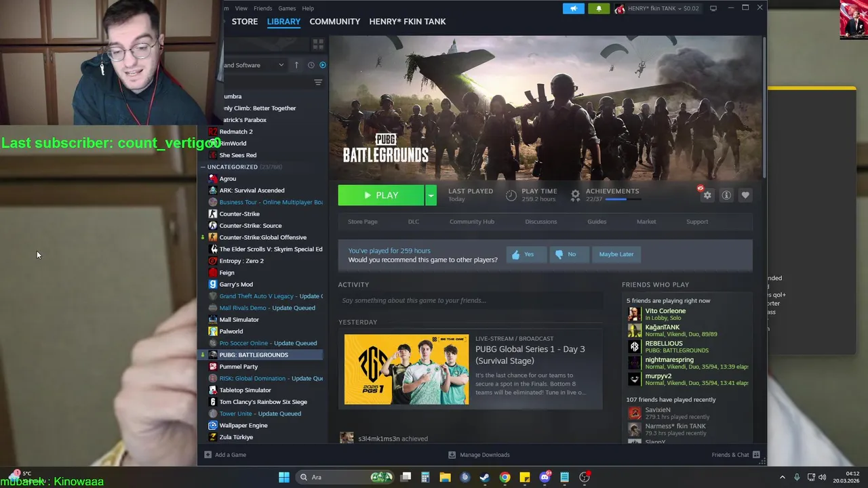Image resolution: width=868 pixels, height=488 pixels.
Task: Click the sort ascending arrow in library
Action: 296,65
